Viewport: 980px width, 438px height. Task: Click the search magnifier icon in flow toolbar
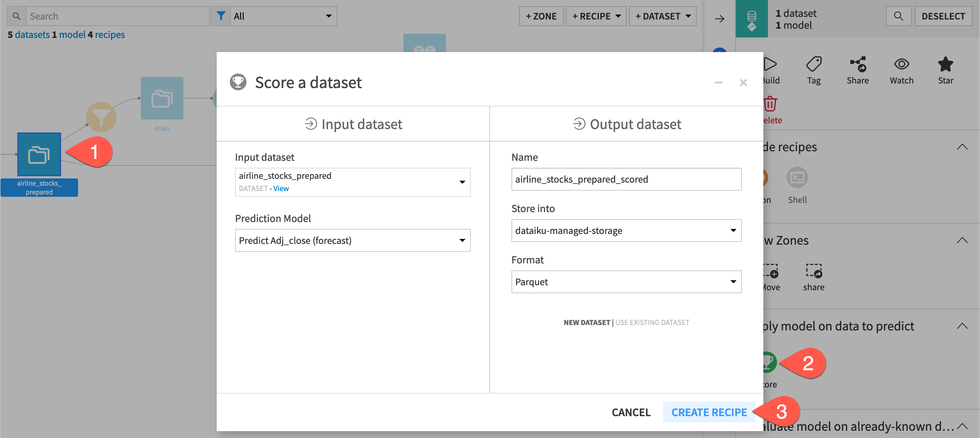pyautogui.click(x=16, y=16)
